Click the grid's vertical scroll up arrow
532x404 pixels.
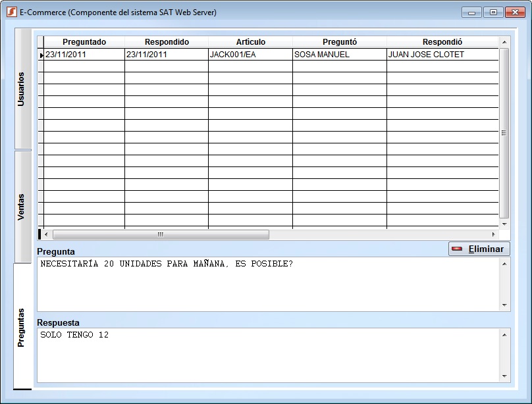click(504, 42)
